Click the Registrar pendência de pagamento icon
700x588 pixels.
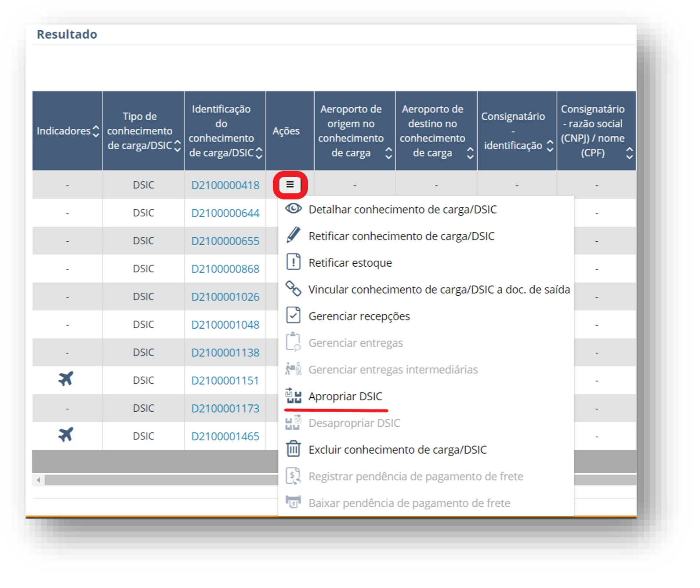(x=294, y=476)
